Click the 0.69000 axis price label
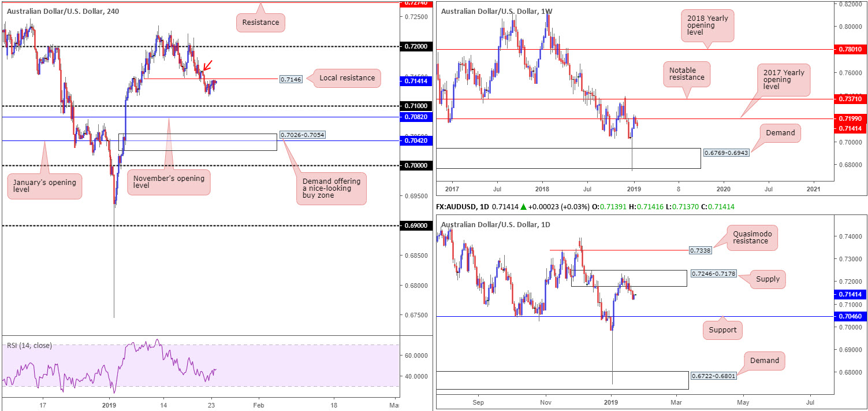 (416, 225)
